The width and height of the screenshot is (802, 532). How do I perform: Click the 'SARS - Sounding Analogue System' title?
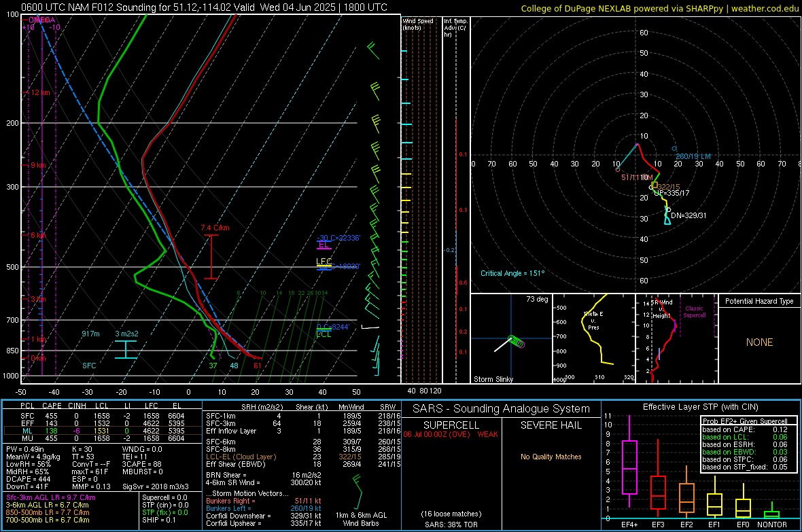[502, 409]
